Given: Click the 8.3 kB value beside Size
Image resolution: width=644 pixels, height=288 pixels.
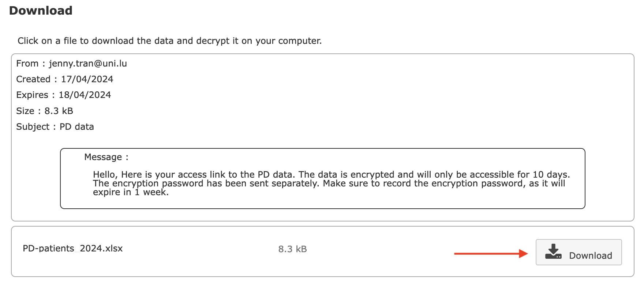Looking at the screenshot, I should coord(59,111).
